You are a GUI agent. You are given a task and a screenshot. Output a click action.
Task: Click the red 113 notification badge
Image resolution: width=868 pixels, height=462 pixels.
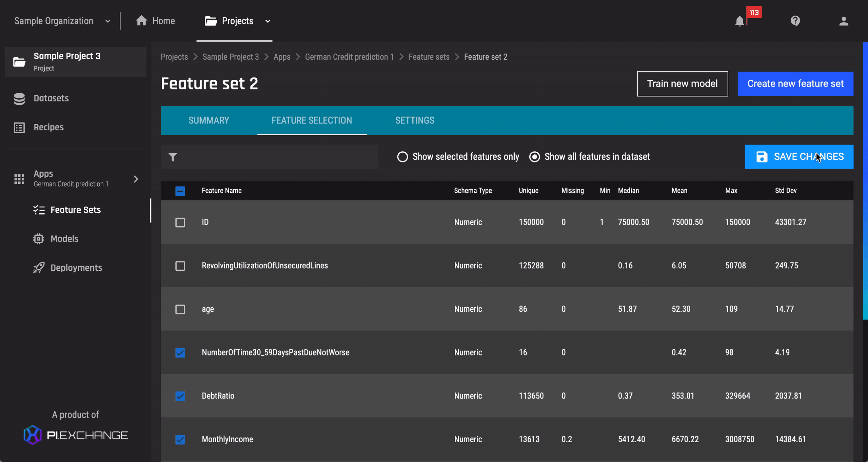coord(754,13)
